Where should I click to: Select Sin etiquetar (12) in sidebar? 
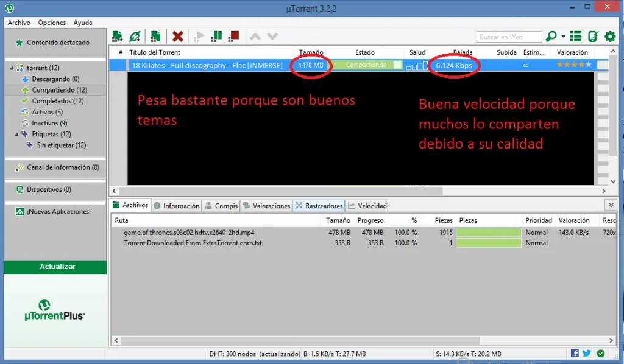tap(62, 145)
